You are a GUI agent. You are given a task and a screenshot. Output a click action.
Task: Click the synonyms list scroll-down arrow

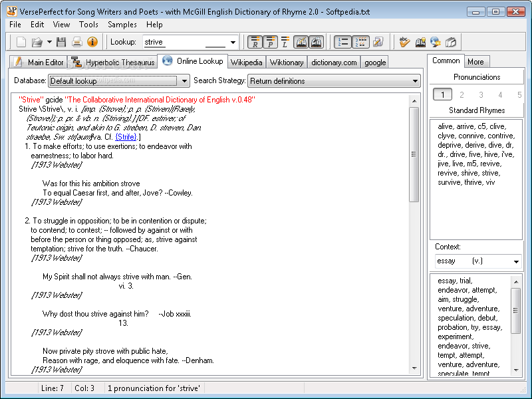point(516,370)
